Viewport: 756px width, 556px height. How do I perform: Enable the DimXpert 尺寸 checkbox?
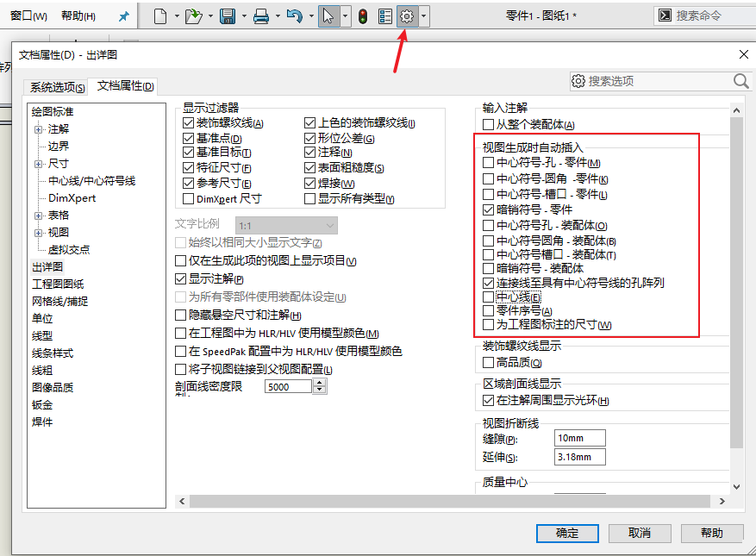189,200
